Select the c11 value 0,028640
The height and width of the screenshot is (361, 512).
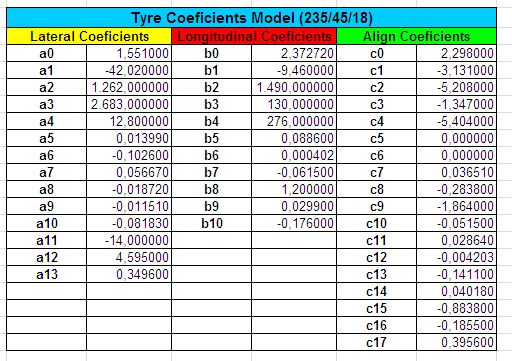(456, 240)
